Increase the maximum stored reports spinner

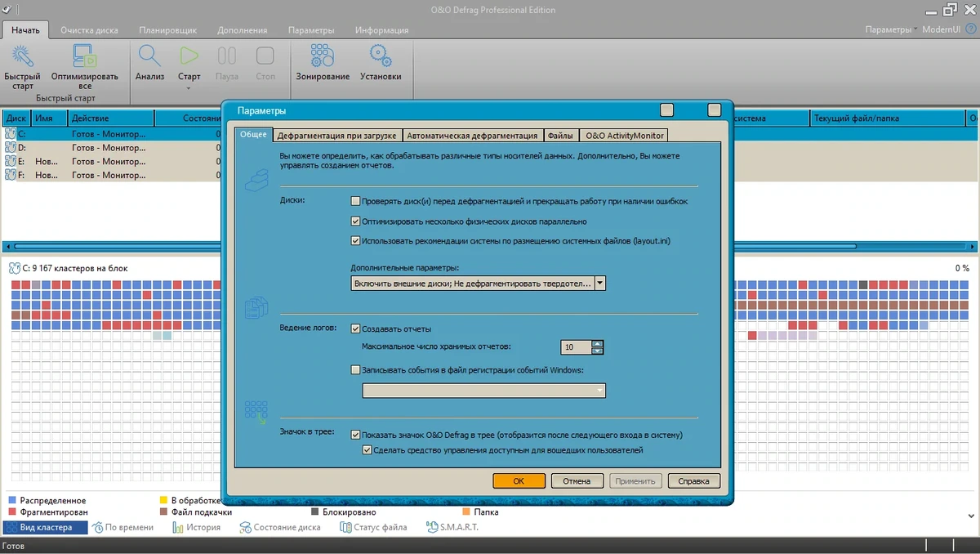tap(598, 343)
